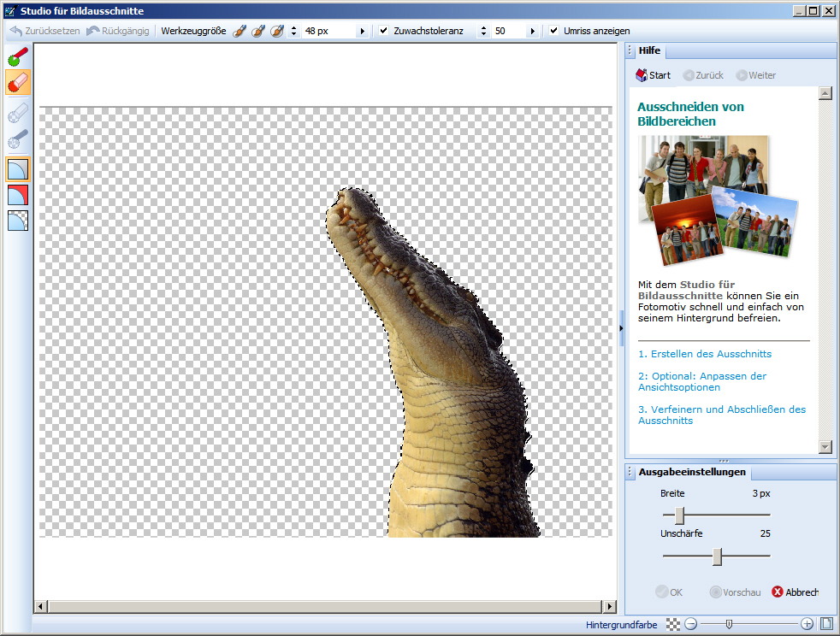Select the Ausgabeeinstellungen tab
840x636 pixels.
[691, 472]
